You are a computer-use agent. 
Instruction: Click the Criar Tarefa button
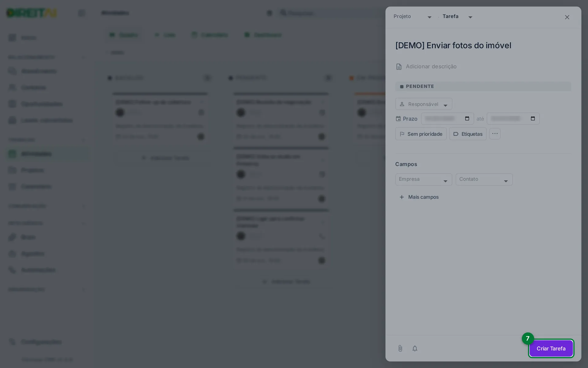[551, 348]
